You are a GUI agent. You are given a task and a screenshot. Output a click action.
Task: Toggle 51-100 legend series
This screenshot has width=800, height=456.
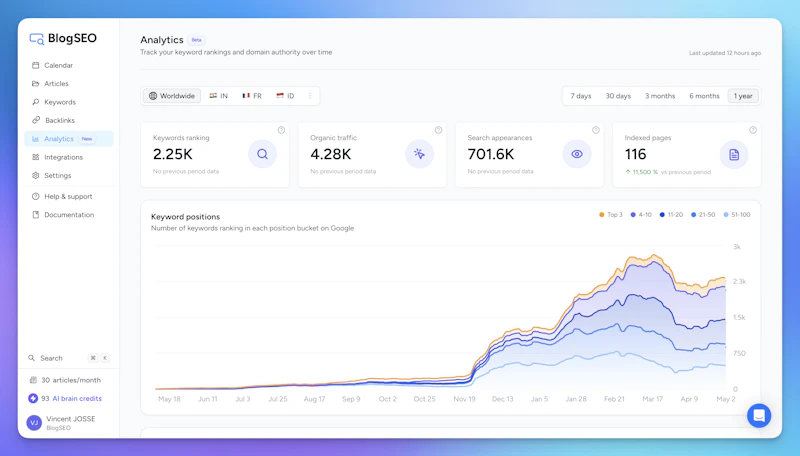[737, 215]
